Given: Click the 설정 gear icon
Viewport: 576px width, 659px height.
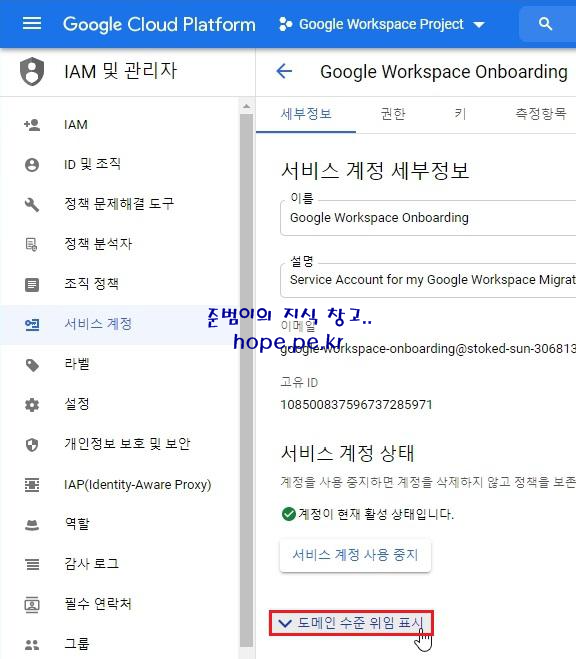Looking at the screenshot, I should point(32,405).
